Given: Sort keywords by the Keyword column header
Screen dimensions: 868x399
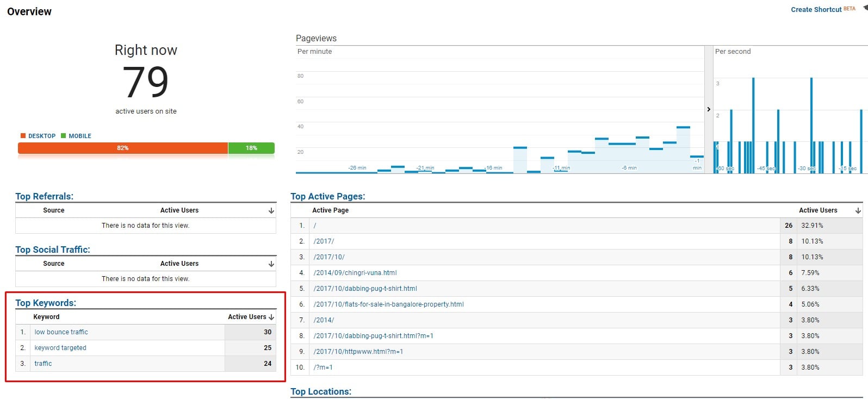Looking at the screenshot, I should [x=46, y=317].
